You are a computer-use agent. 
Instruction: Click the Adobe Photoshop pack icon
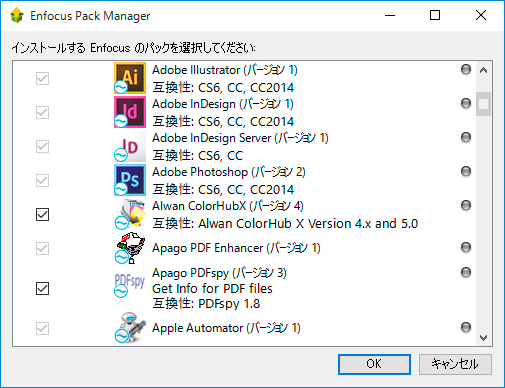click(x=130, y=180)
